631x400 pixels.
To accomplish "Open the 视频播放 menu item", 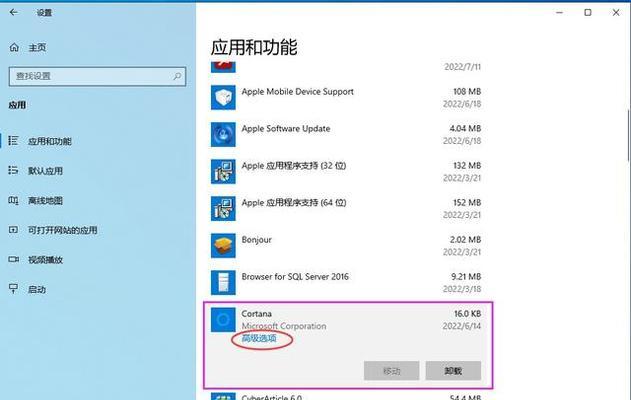I will [x=45, y=260].
